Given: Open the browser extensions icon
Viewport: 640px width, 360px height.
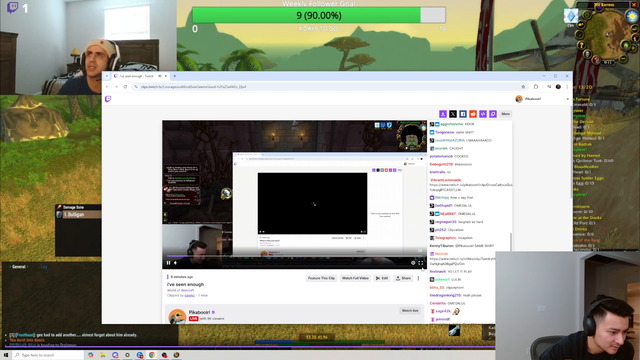Looking at the screenshot, I should click(x=536, y=87).
